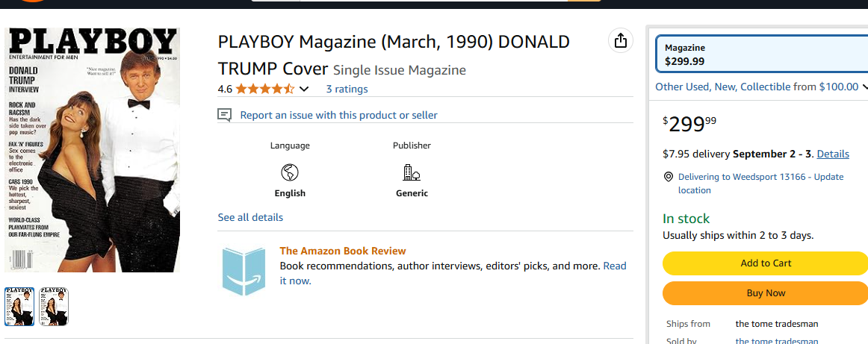Click the report issue speech bubble icon

[224, 115]
